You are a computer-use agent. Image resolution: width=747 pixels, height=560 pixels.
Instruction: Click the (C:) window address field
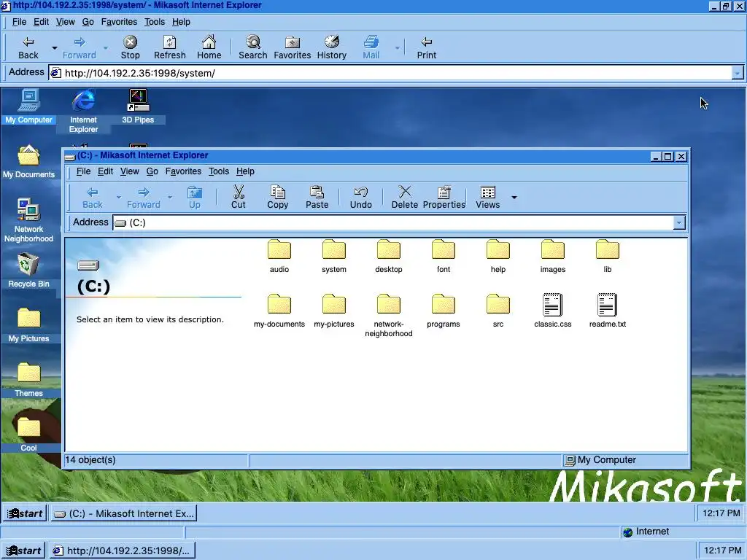pos(392,222)
